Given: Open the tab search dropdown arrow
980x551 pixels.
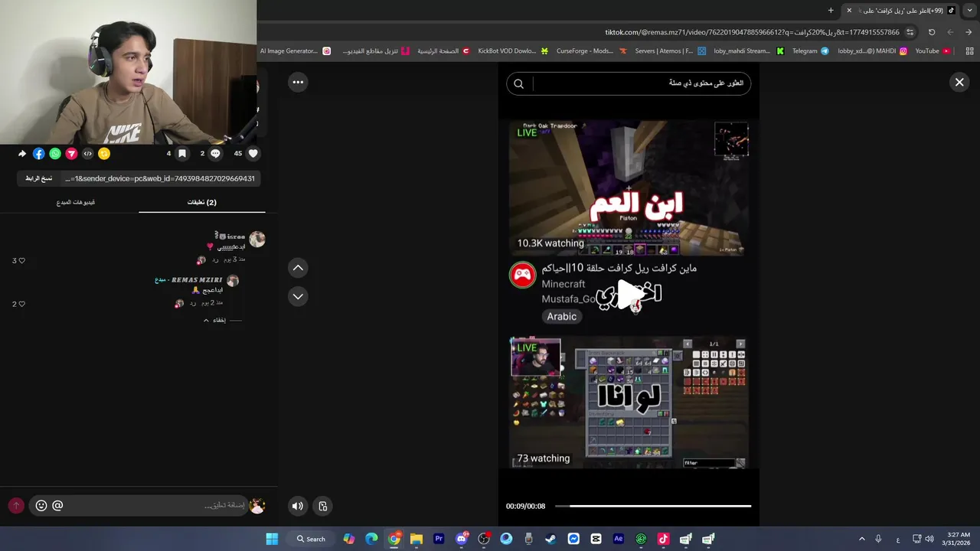Looking at the screenshot, I should [970, 10].
